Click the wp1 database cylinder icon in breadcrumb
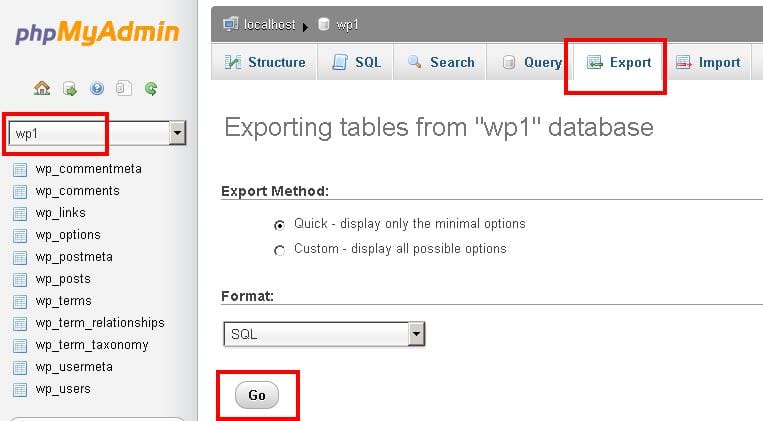This screenshot has height=421, width=763. (324, 24)
